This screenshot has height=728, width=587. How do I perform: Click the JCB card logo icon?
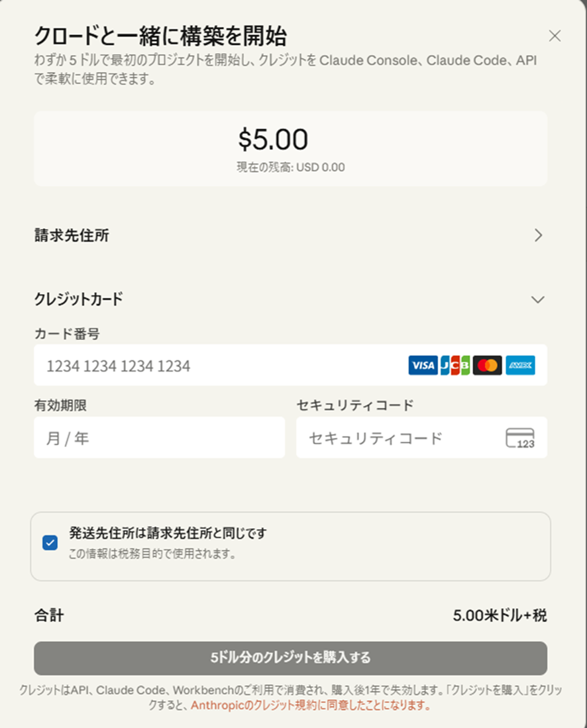pyautogui.click(x=455, y=365)
